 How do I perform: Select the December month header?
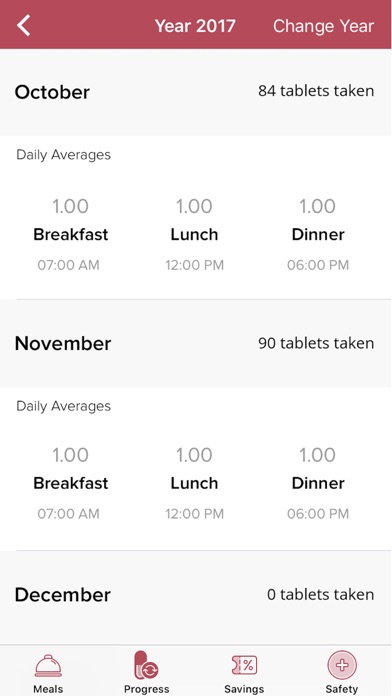pyautogui.click(x=63, y=595)
